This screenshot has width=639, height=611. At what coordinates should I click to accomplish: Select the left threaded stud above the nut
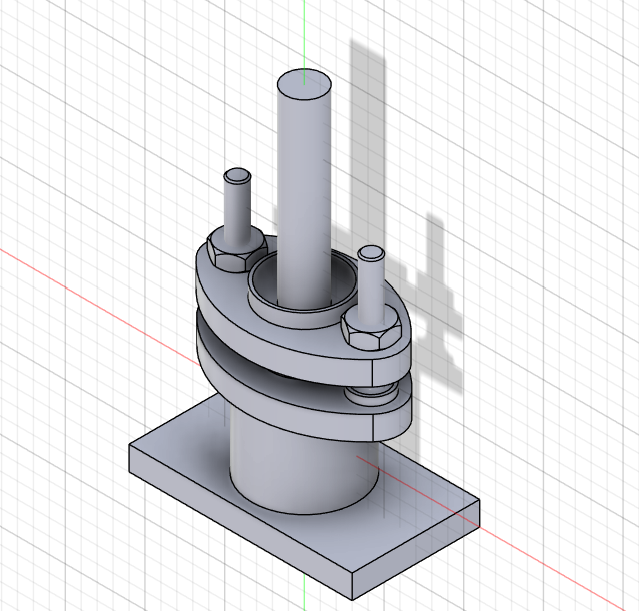[237, 204]
